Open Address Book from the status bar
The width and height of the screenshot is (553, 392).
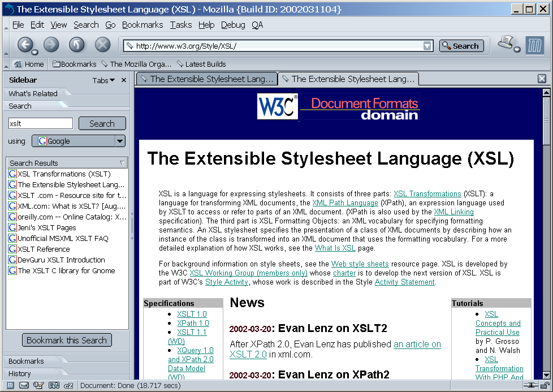point(54,385)
